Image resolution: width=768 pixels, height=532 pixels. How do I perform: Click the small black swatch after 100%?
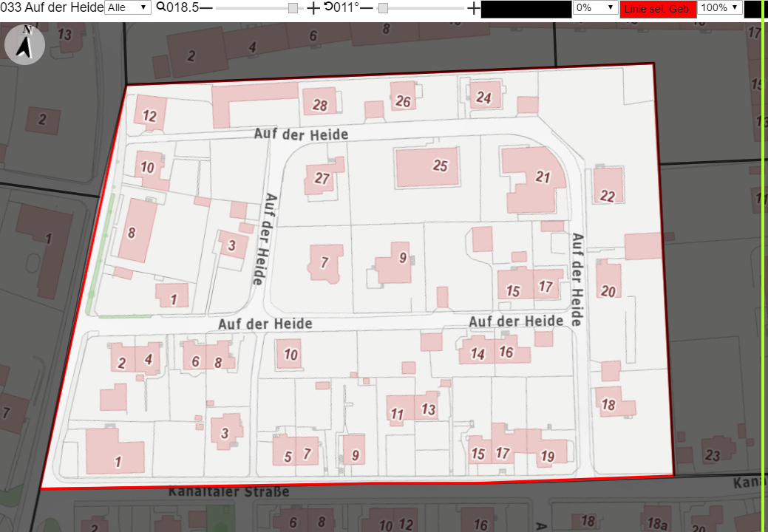(x=752, y=10)
